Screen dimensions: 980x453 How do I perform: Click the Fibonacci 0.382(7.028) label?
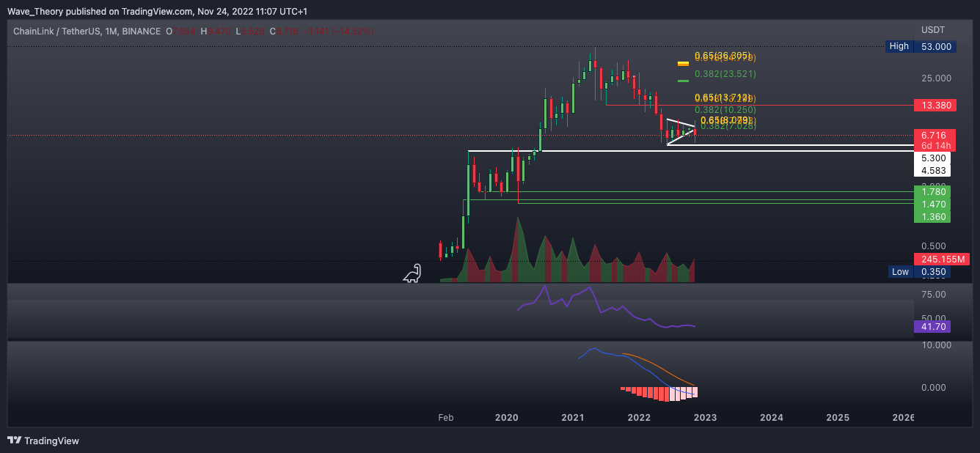(728, 127)
